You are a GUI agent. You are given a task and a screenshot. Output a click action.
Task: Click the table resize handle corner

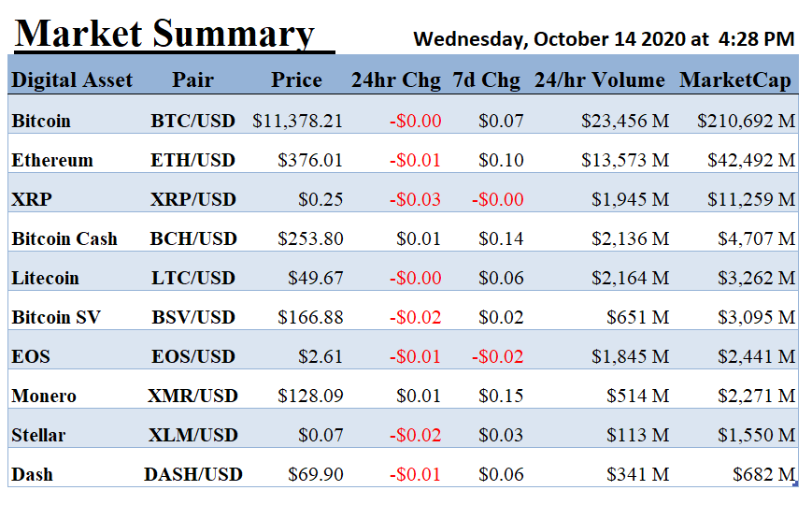796,484
